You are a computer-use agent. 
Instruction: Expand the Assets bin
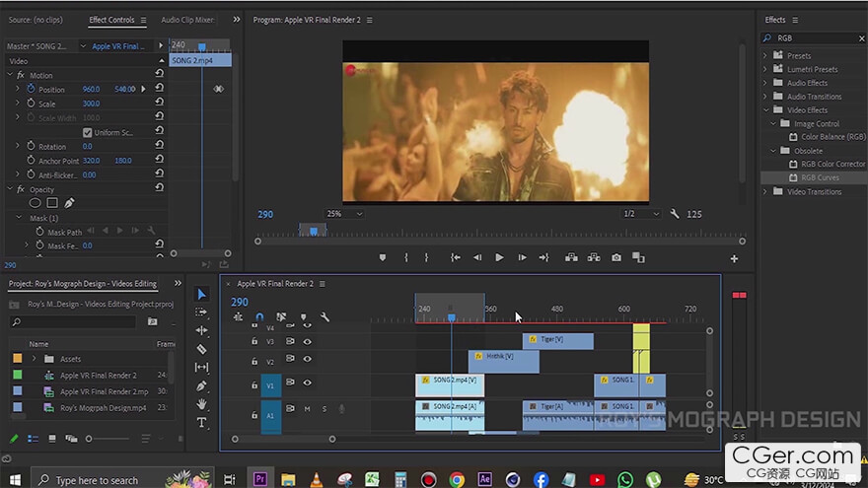(34, 359)
